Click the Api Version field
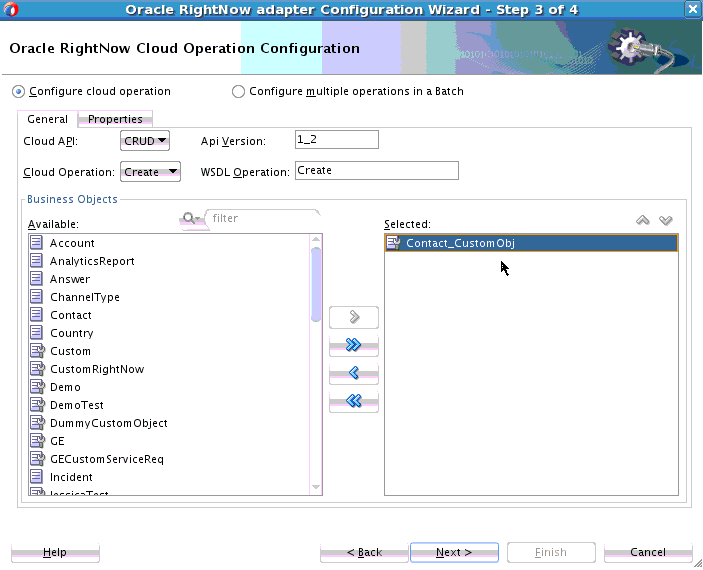703x570 pixels. tap(337, 139)
